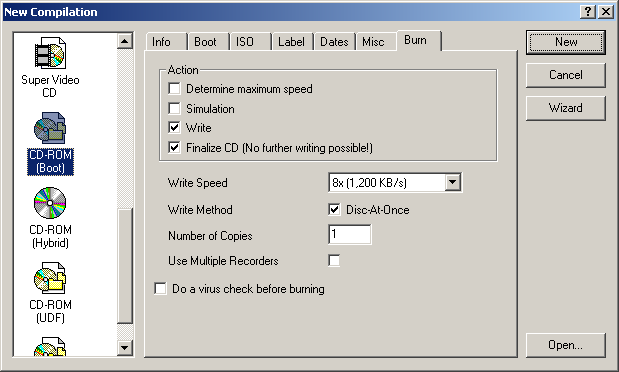Select the CD-ROM (Boot) compilation icon
The image size is (619, 372).
click(x=50, y=128)
